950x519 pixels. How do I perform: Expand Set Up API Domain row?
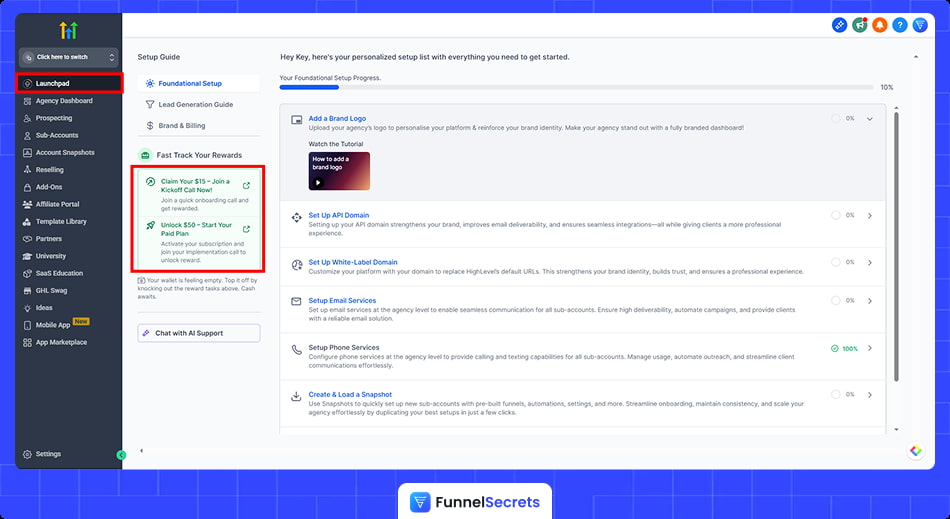tap(869, 216)
